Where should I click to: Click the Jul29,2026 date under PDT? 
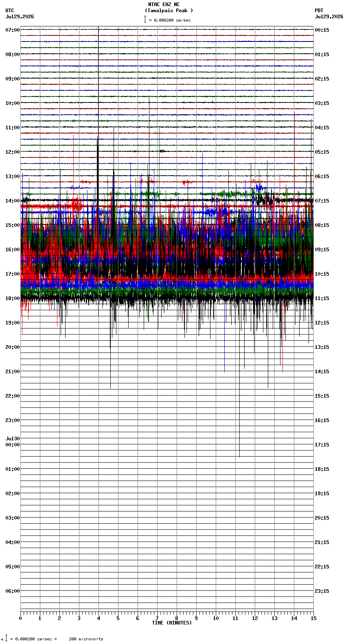click(329, 17)
